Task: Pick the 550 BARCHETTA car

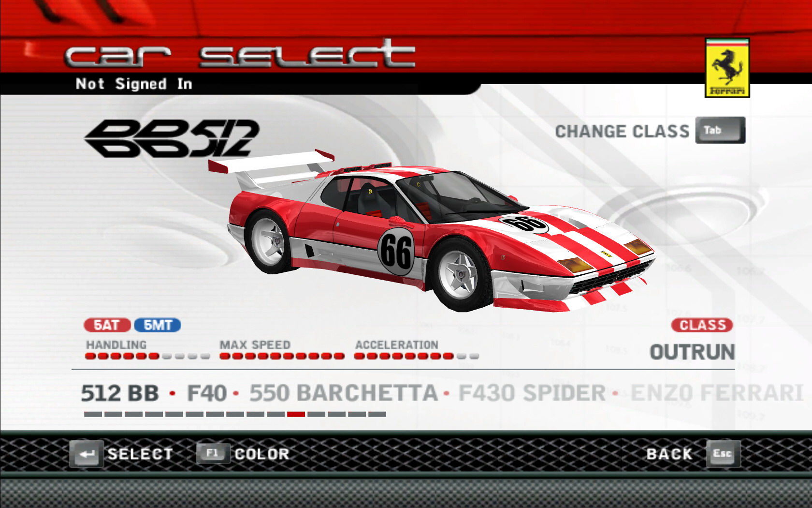Action: pyautogui.click(x=343, y=393)
